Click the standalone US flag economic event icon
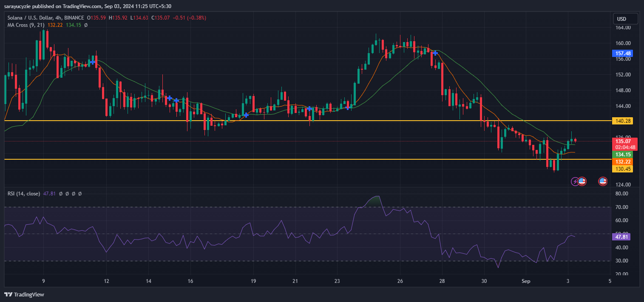This screenshot has height=302, width=644. tap(603, 181)
